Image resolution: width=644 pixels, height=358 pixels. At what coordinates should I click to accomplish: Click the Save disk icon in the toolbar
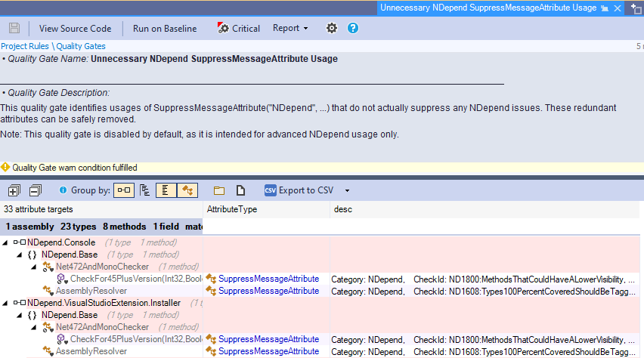pos(14,29)
